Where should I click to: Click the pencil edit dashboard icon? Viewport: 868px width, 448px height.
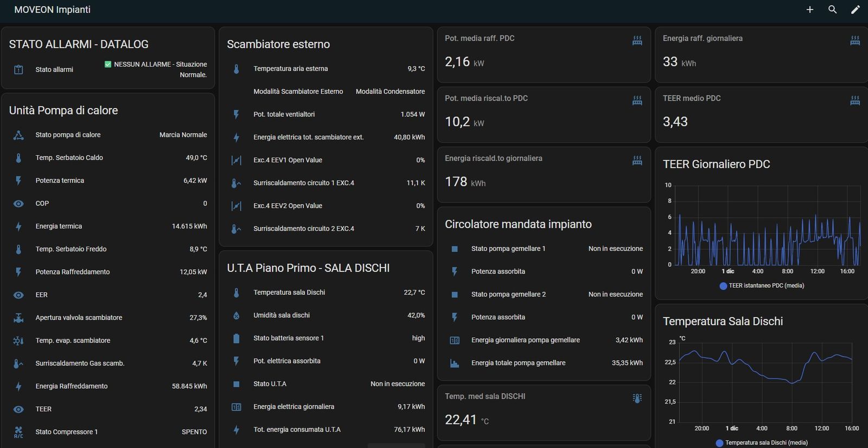pyautogui.click(x=855, y=10)
